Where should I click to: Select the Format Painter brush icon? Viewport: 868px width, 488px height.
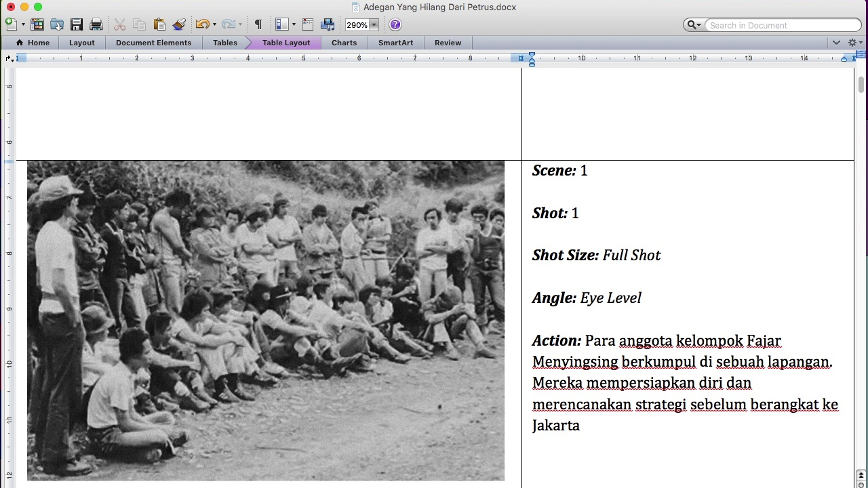tap(179, 24)
